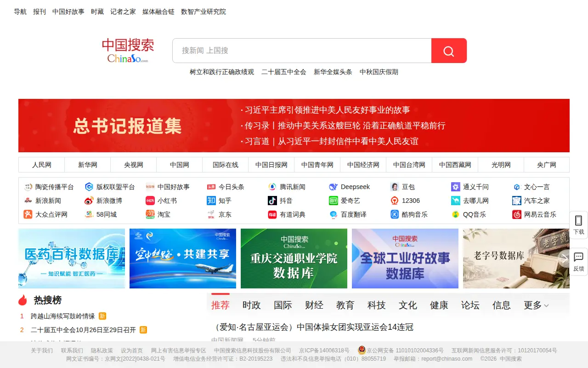The image size is (588, 368).
Task: Click 隐私政策 in footer
Action: (x=102, y=351)
